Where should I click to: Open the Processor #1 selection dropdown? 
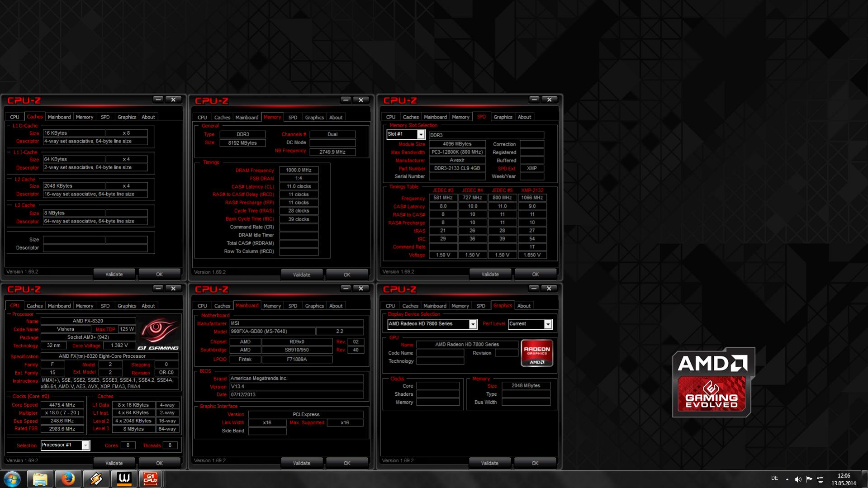[85, 445]
